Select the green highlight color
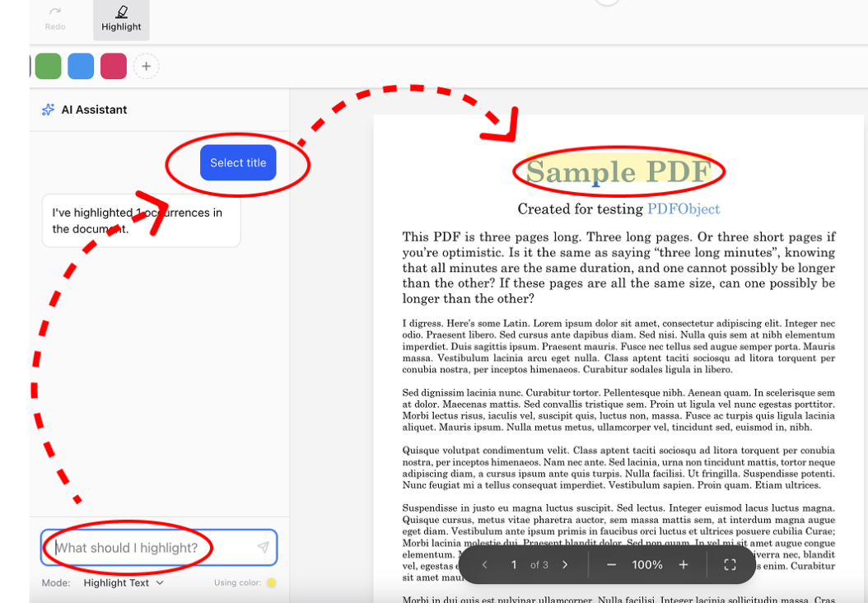This screenshot has height=603, width=868. 48,66
